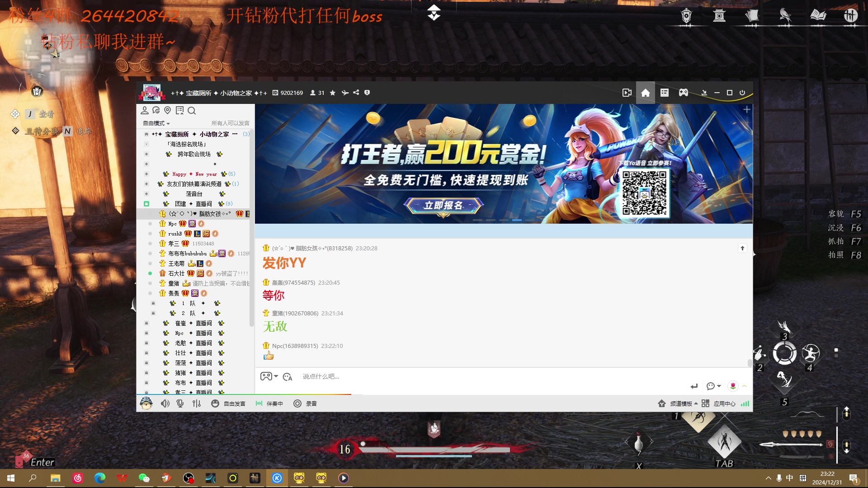The height and width of the screenshot is (488, 868).
Task: Open File Explorer from the taskbar
Action: 55,478
